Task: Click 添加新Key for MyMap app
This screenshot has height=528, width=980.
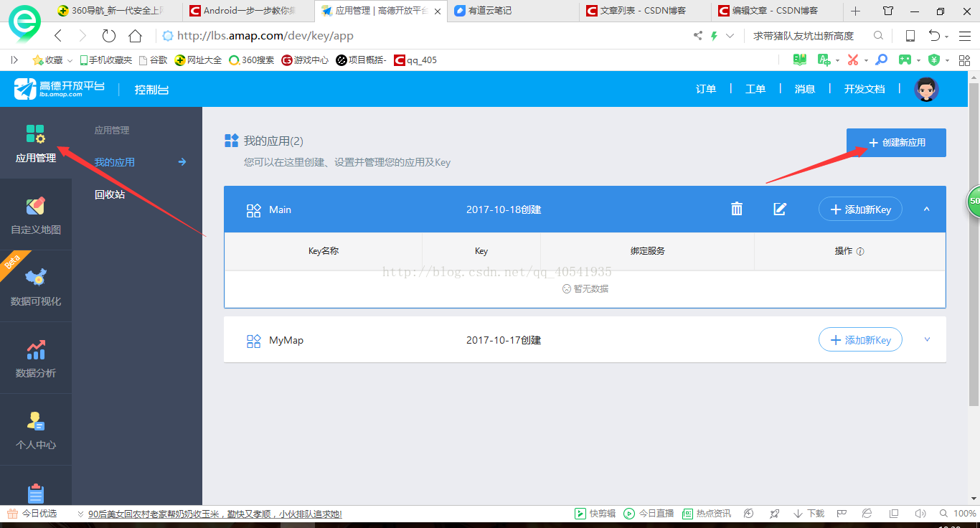Action: click(860, 340)
